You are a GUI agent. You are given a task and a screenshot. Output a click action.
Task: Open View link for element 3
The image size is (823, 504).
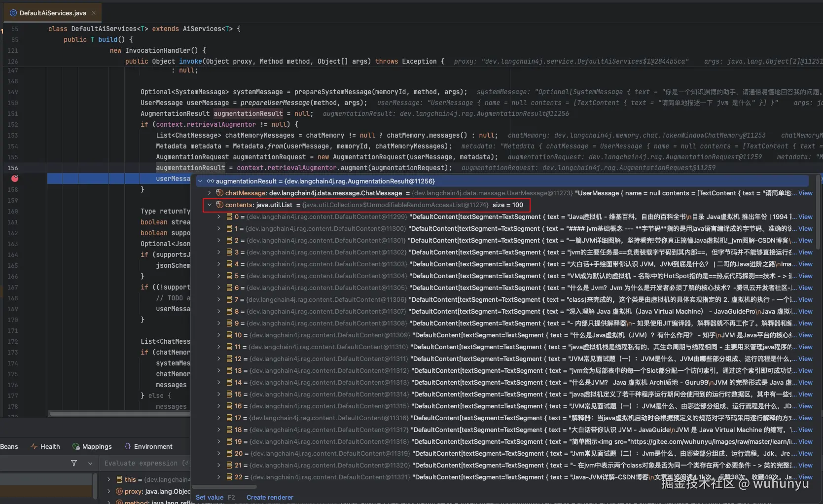coord(805,252)
